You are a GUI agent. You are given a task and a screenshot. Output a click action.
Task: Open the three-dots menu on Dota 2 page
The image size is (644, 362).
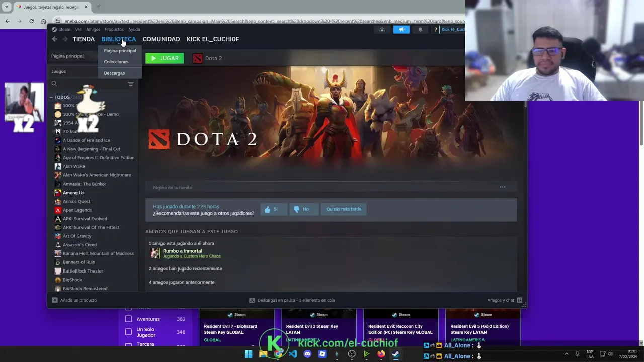pos(502,187)
